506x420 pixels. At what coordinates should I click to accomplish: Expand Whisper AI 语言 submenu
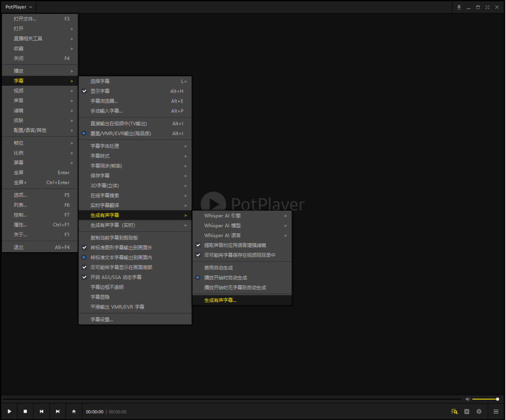(242, 235)
